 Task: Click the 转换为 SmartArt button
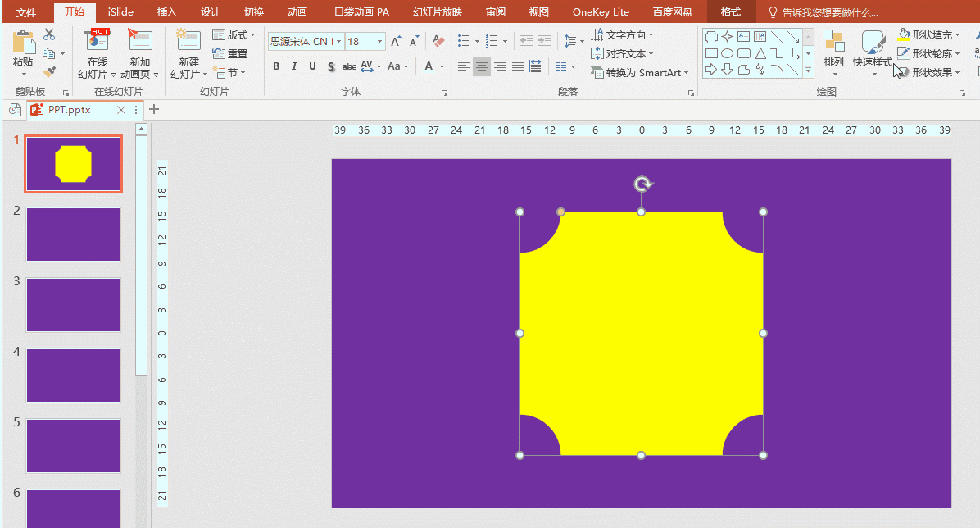pyautogui.click(x=640, y=72)
